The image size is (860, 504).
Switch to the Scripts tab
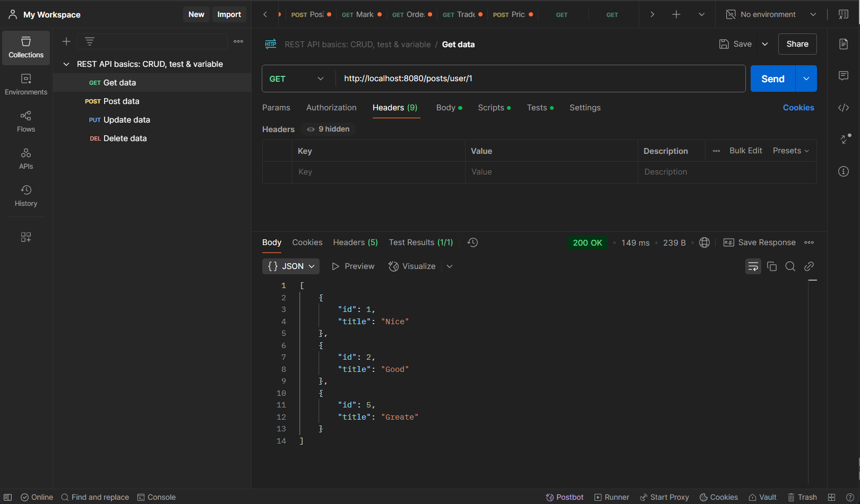click(x=494, y=108)
